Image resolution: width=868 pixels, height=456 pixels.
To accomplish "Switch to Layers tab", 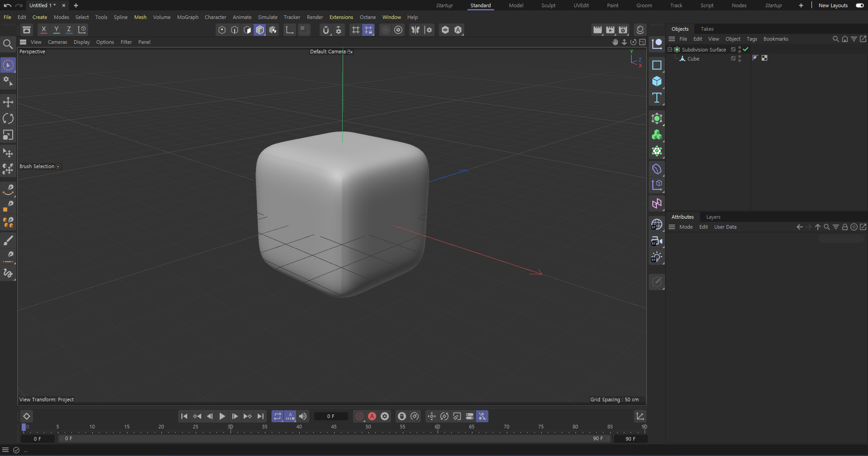I will [713, 217].
